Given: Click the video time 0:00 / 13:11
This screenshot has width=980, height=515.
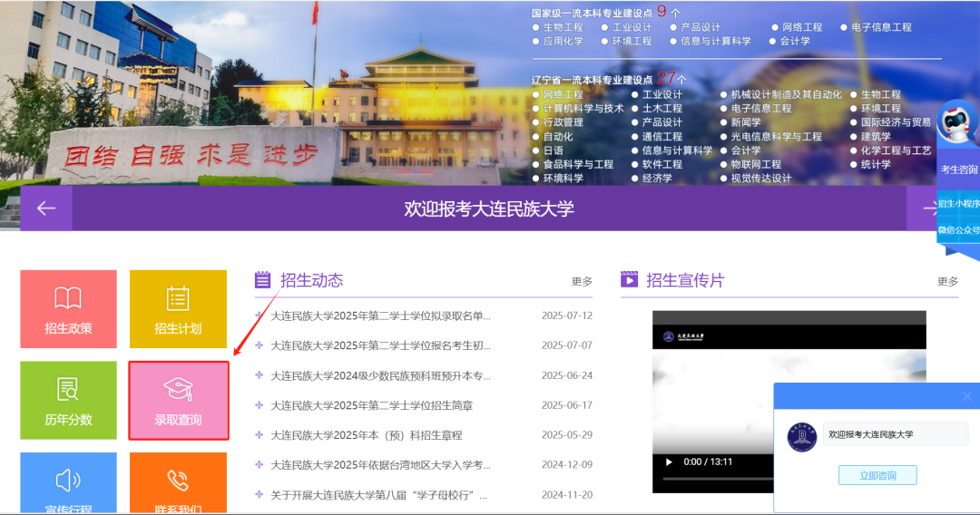Looking at the screenshot, I should pyautogui.click(x=708, y=462).
